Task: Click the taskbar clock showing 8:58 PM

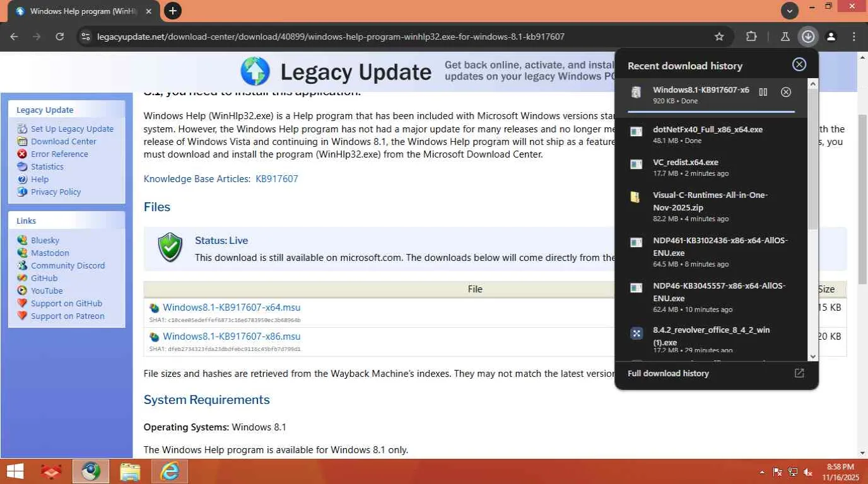Action: click(x=840, y=472)
